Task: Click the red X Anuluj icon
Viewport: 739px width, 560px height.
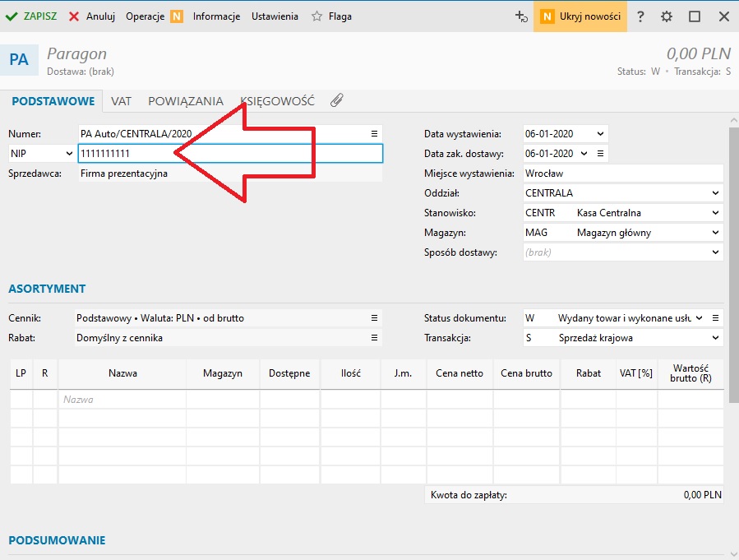Action: pyautogui.click(x=74, y=16)
